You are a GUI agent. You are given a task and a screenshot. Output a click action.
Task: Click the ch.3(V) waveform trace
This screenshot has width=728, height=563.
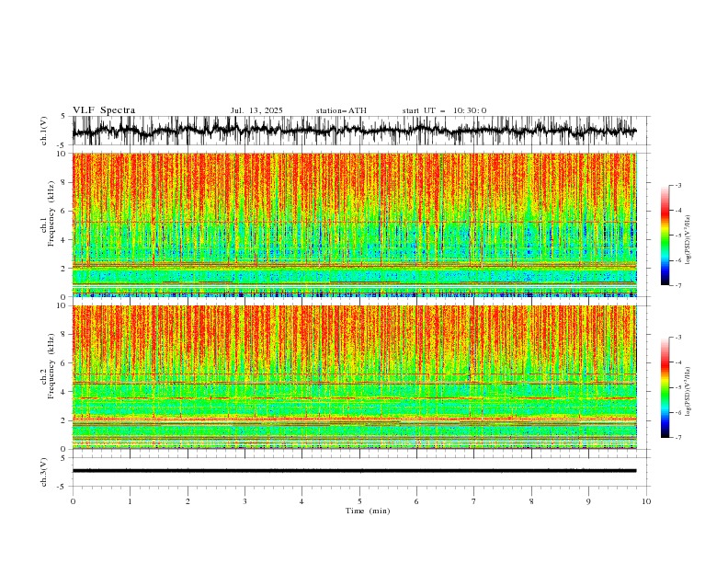point(355,471)
